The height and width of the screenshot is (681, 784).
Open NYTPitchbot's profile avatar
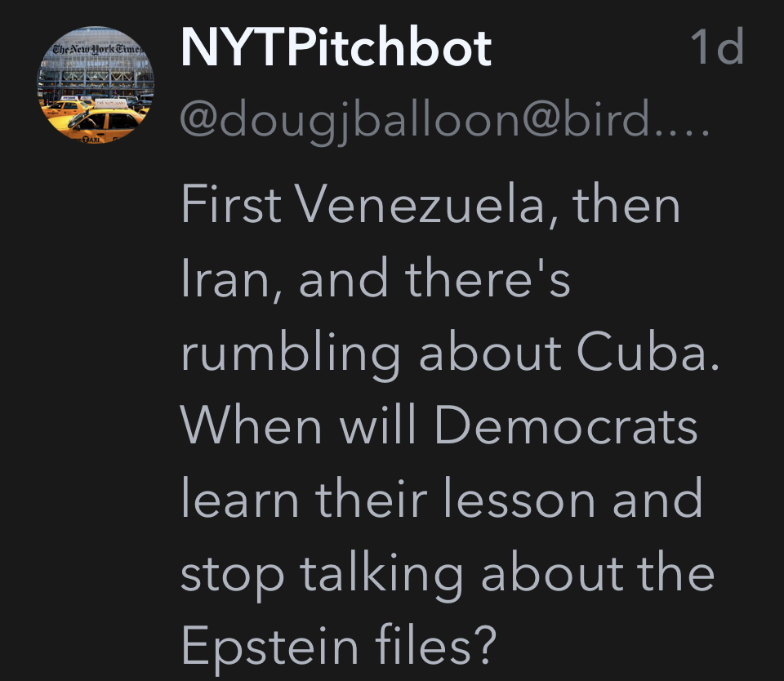tap(95, 85)
